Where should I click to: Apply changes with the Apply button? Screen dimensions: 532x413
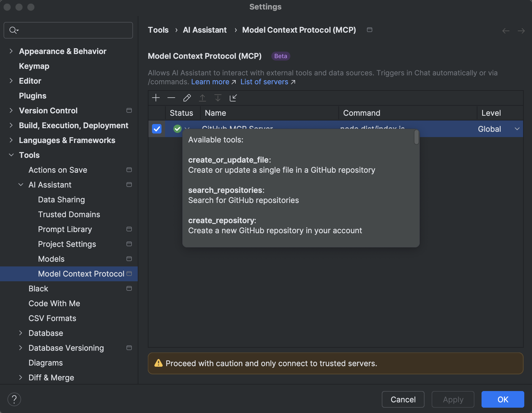453,399
